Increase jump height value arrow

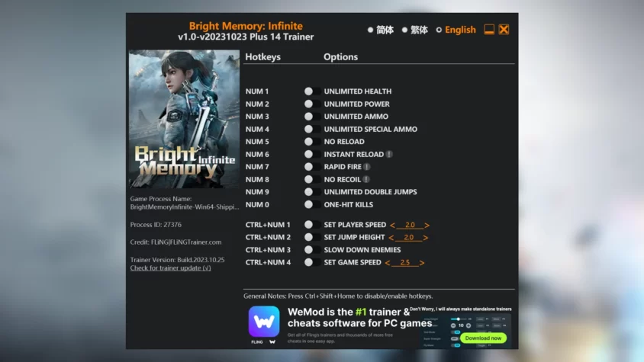coord(426,238)
